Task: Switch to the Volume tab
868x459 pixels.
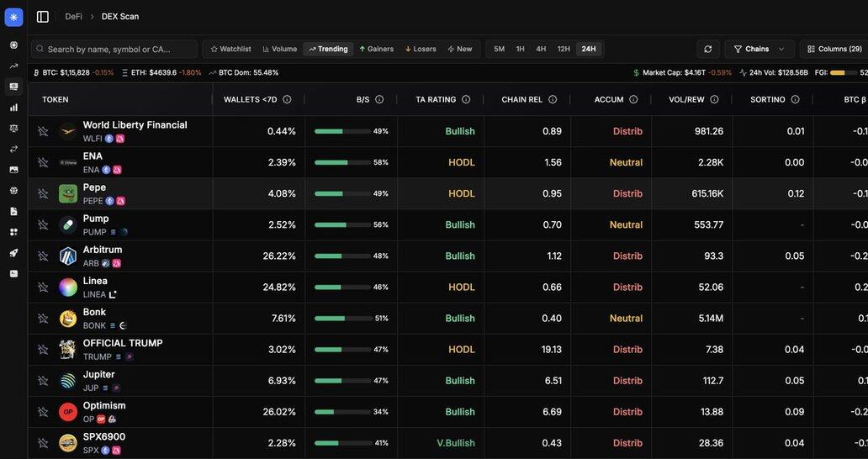Action: coord(279,50)
